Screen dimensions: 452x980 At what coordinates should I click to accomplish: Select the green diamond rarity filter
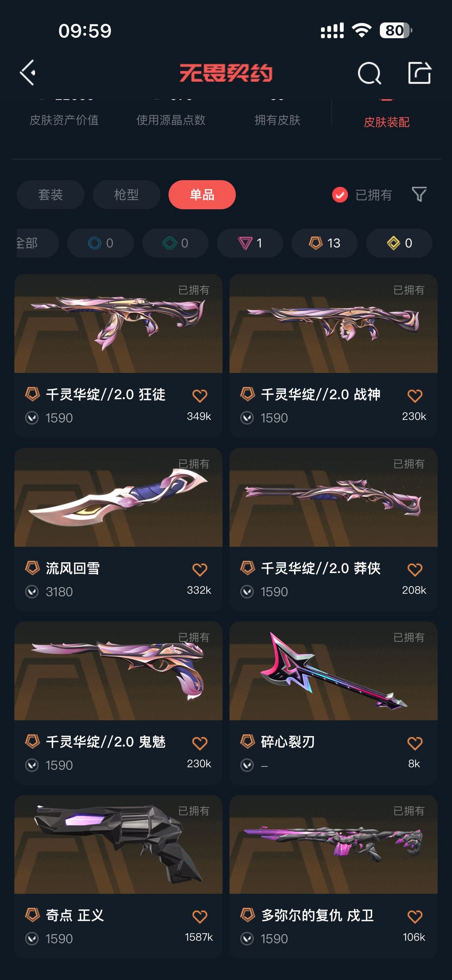[x=175, y=243]
